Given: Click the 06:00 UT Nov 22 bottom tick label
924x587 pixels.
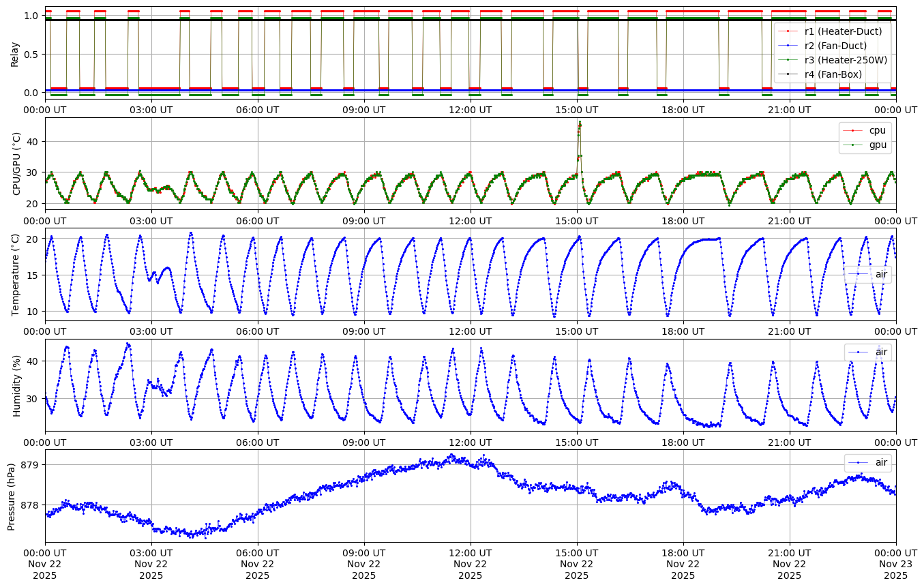Looking at the screenshot, I should coord(258,562).
